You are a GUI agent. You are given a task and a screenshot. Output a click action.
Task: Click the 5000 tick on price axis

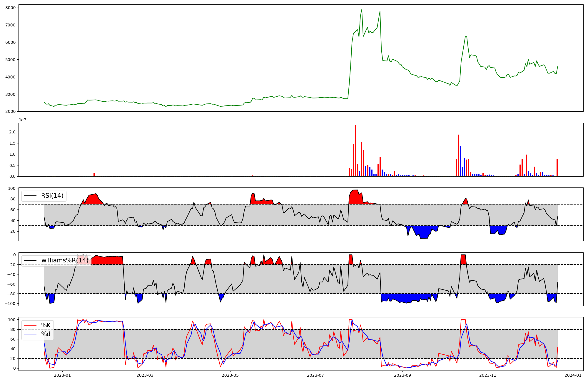point(10,60)
